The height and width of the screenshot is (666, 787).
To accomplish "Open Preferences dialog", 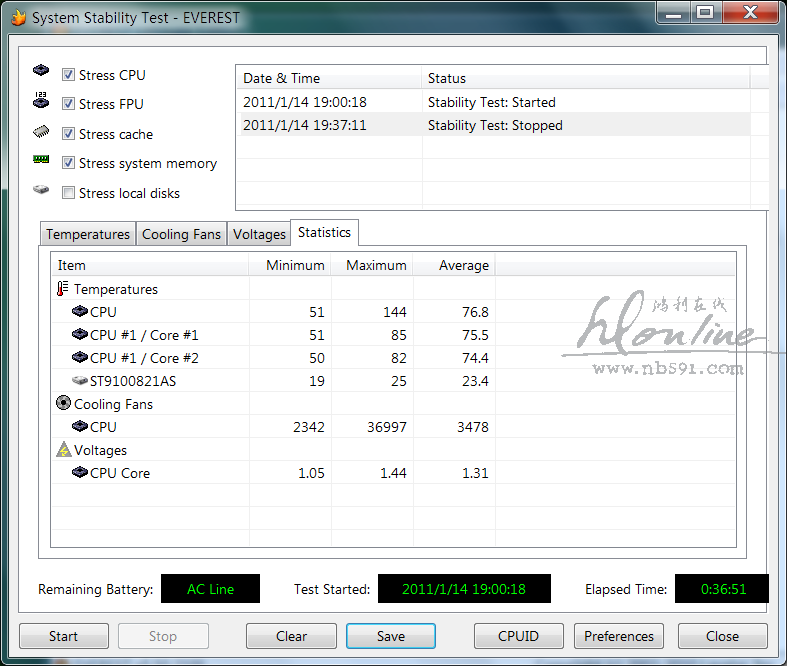I will click(x=619, y=636).
